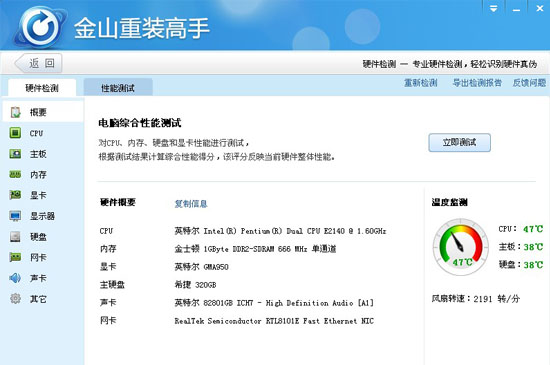Viewport: 550px width, 365px height.
Task: Click the 硬件概要 heading
Action: pos(118,202)
